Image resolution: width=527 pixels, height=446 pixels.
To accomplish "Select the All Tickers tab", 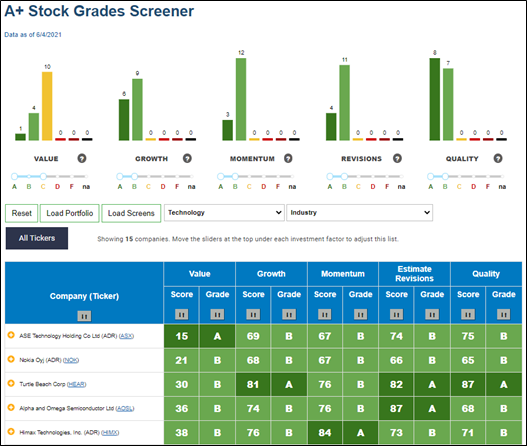I will click(37, 238).
